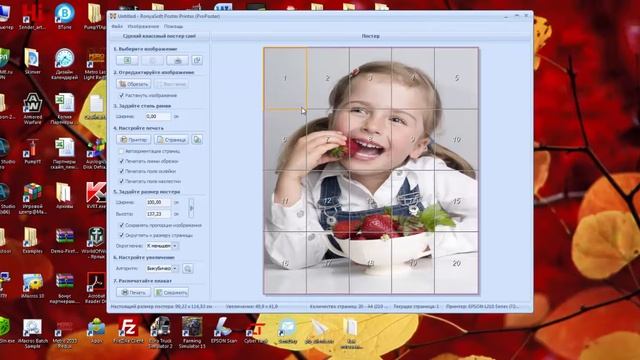
Task: Toggle the keep image proportions checkbox
Action: (121, 225)
